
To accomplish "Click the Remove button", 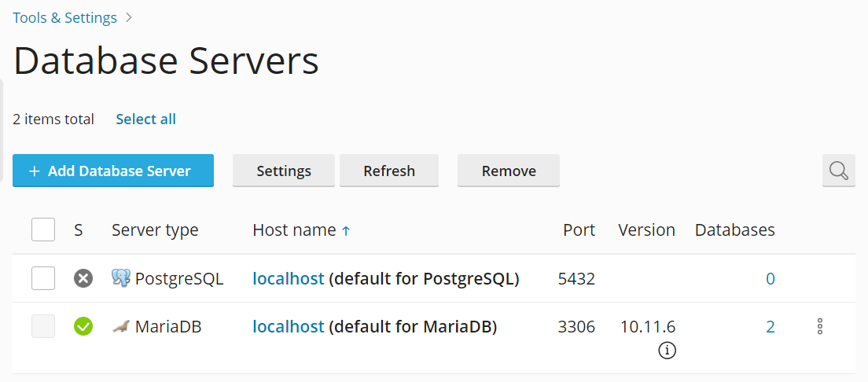I will (509, 171).
